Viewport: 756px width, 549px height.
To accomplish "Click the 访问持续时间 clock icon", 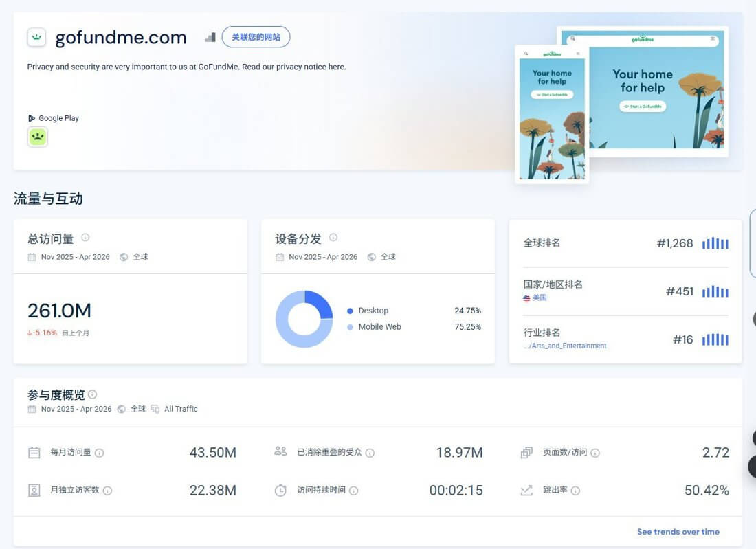I will click(280, 490).
